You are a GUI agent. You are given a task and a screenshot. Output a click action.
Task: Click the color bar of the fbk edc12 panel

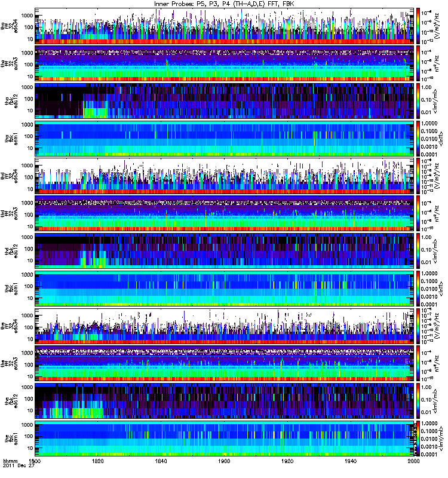[418, 401]
